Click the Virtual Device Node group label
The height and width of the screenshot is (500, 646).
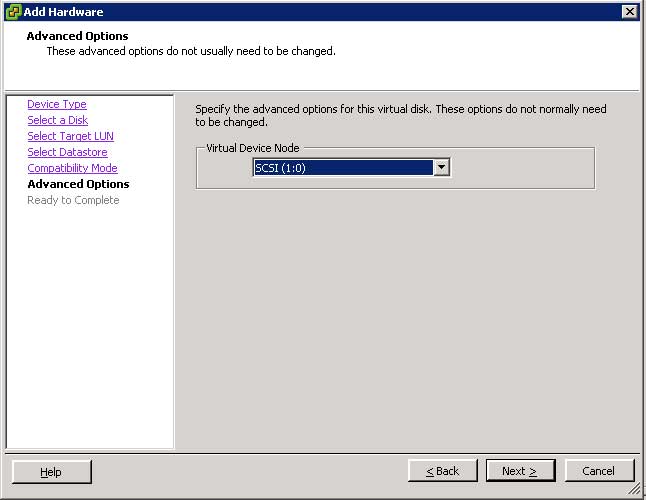253,148
